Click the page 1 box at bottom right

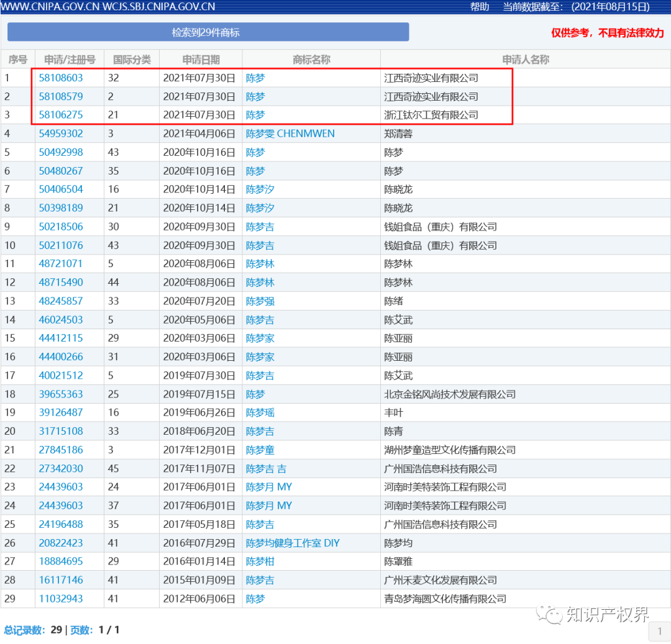[x=659, y=631]
